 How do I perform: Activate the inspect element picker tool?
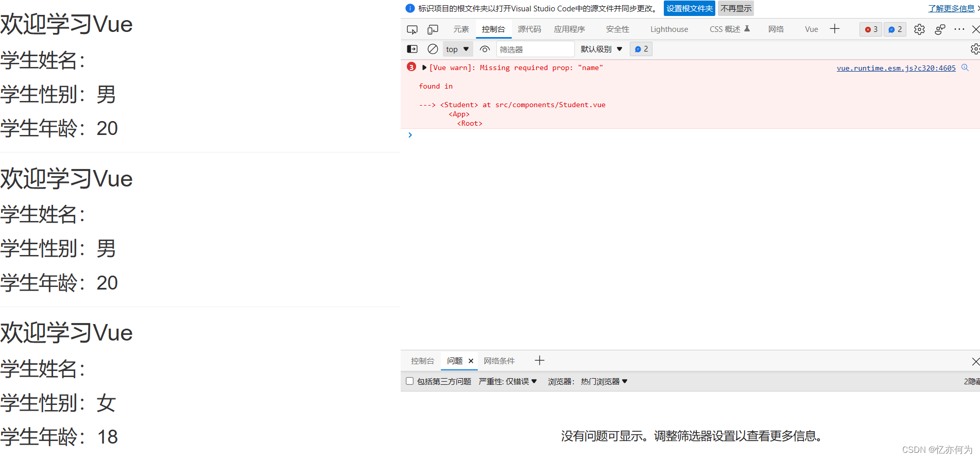coord(412,29)
